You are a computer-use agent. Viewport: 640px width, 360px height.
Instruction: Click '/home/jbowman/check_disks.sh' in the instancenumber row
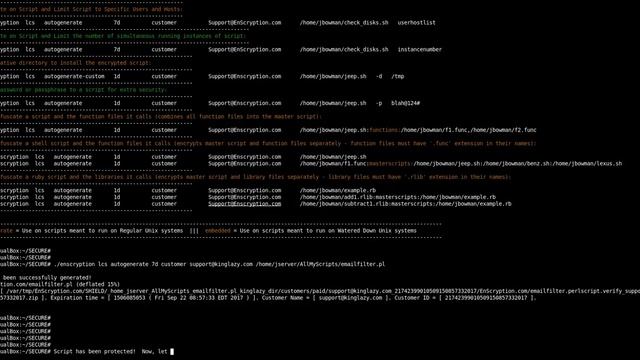(x=344, y=50)
